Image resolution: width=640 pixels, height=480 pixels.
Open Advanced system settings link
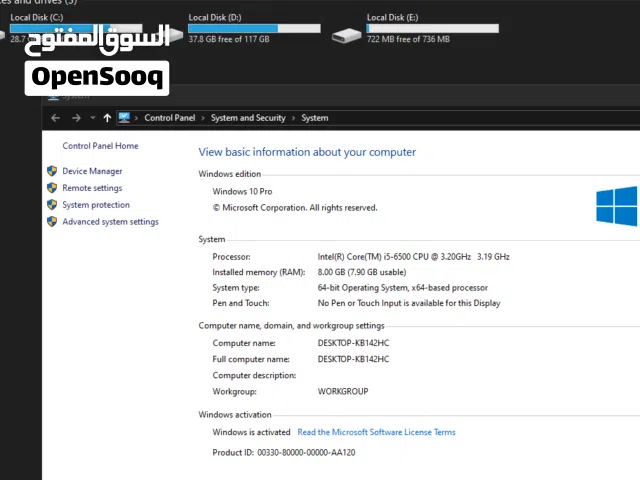pos(110,222)
